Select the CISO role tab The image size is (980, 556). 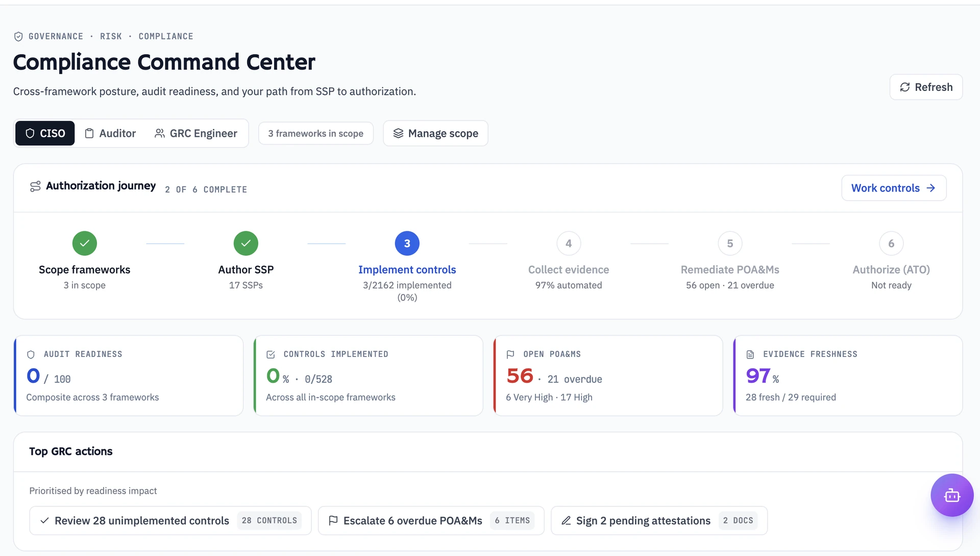click(45, 133)
